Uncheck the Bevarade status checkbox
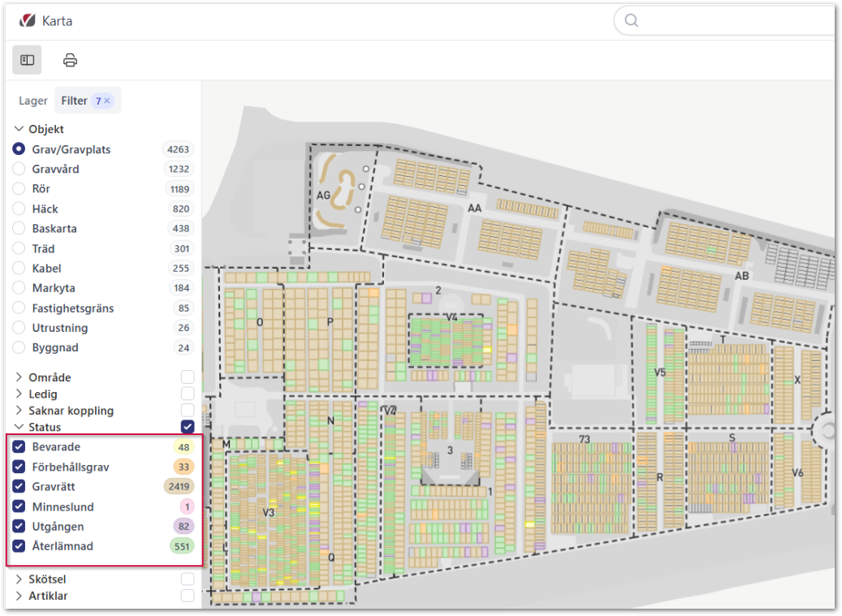The width and height of the screenshot is (842, 616). (x=19, y=447)
